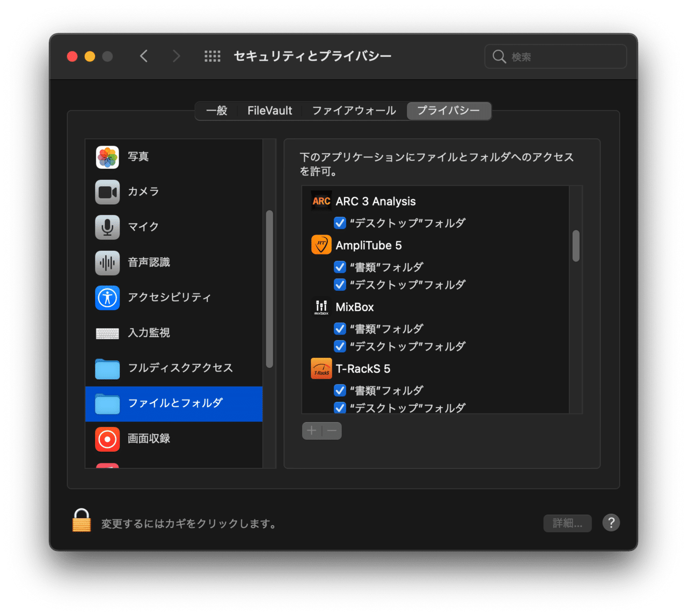Select the 入力監視 label in sidebar
687x616 pixels.
tap(149, 333)
